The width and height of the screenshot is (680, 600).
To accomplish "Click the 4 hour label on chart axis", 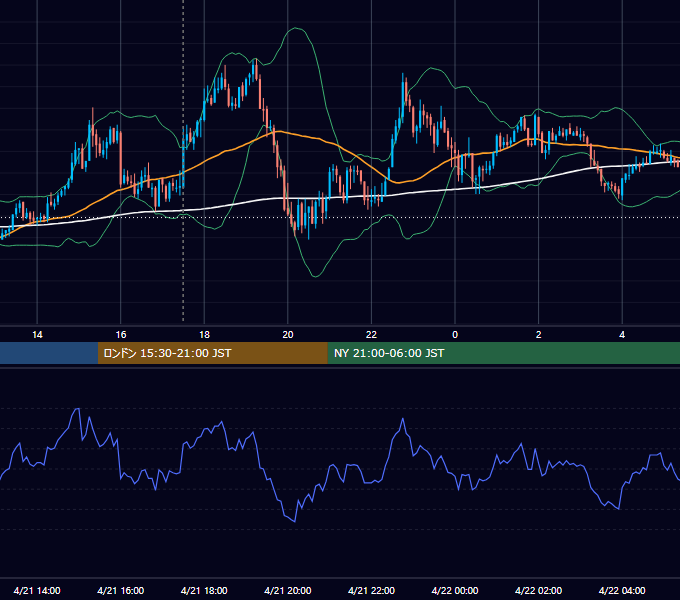I will coord(622,335).
